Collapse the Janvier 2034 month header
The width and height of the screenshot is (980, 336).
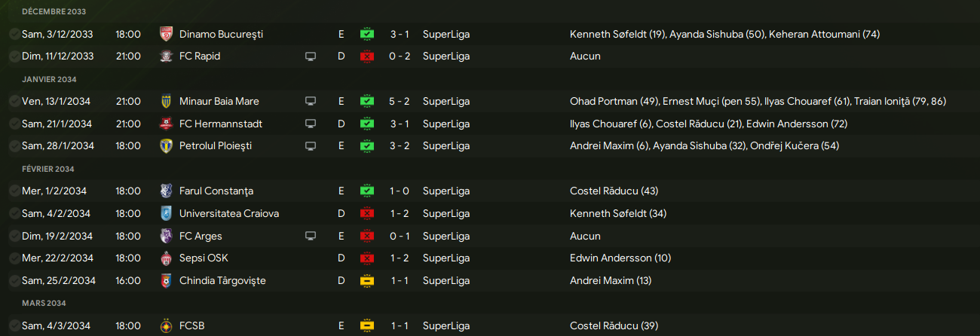[50, 79]
